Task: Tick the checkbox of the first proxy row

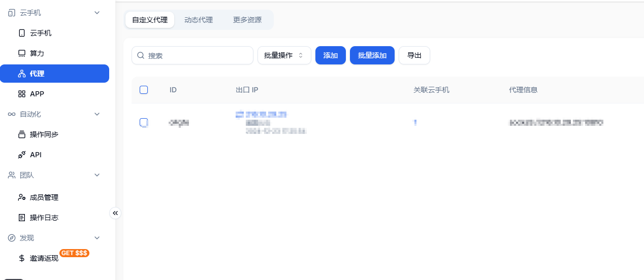Action: coord(144,122)
